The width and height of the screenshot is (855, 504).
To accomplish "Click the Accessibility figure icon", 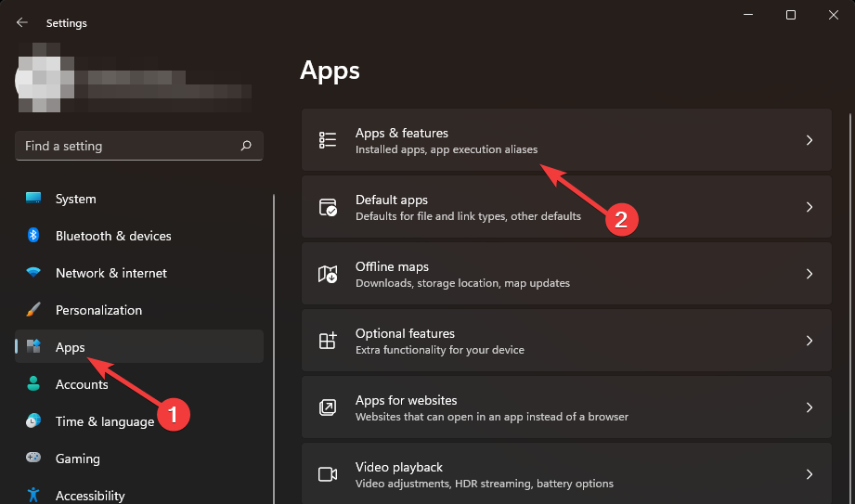I will [x=33, y=495].
